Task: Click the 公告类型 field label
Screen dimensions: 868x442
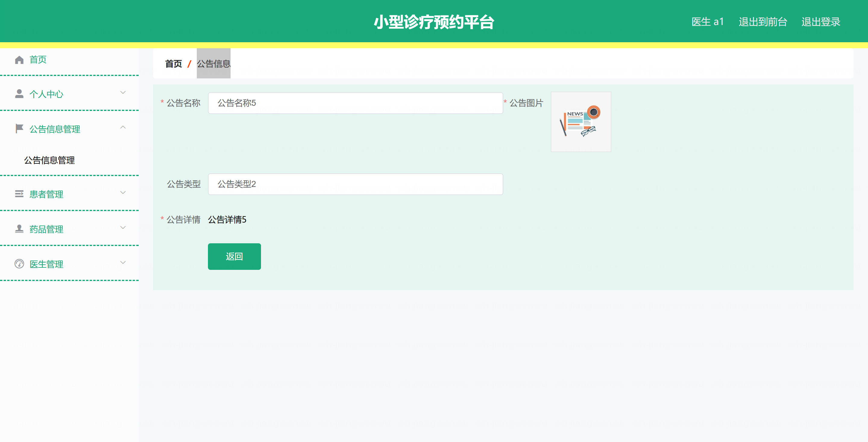Action: tap(184, 184)
